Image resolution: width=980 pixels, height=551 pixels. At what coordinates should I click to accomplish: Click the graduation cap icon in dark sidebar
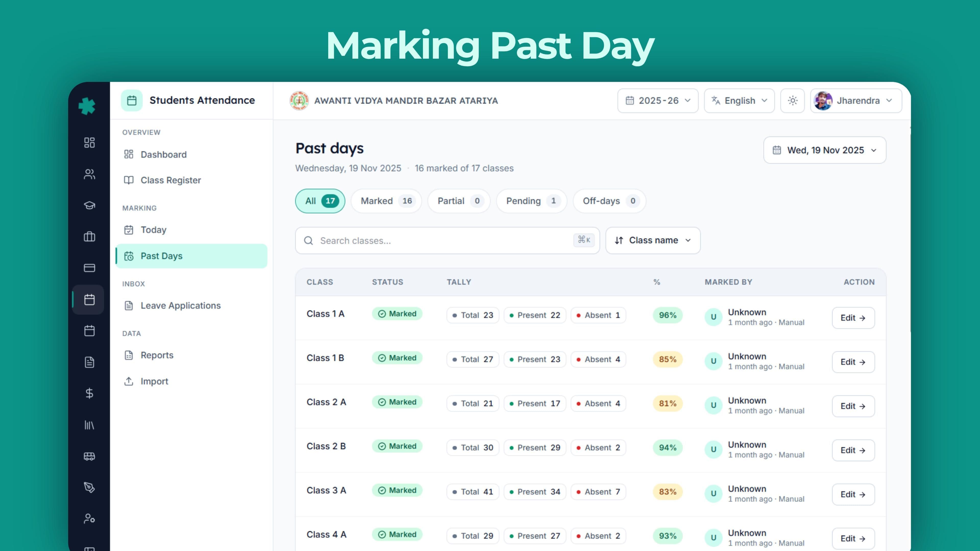pos(89,205)
